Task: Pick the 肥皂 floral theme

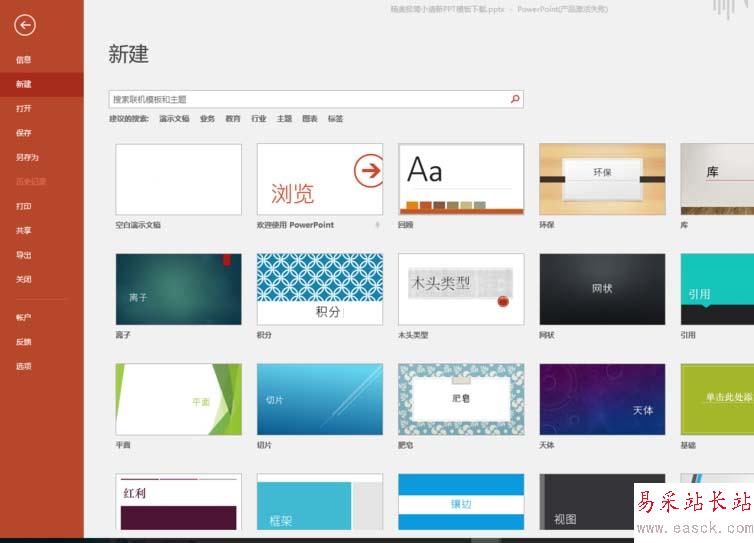Action: pyautogui.click(x=461, y=399)
